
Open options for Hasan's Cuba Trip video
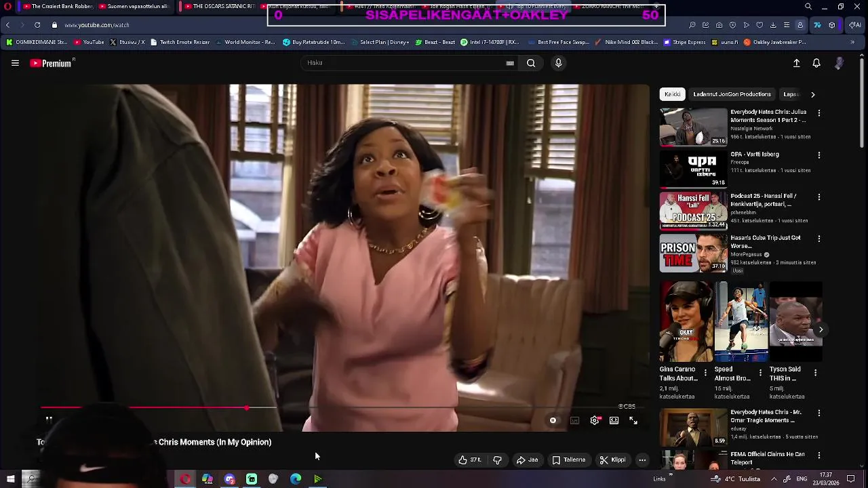click(x=818, y=239)
